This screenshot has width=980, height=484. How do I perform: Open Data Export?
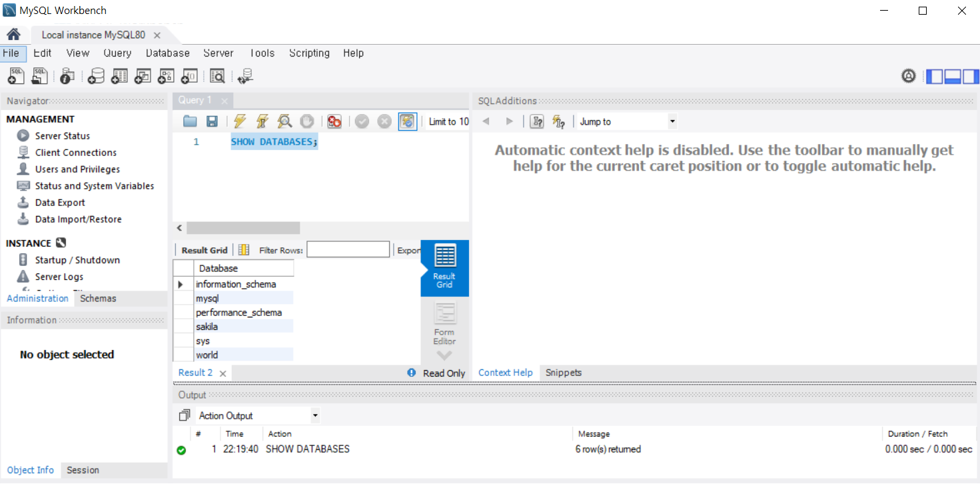tap(60, 202)
